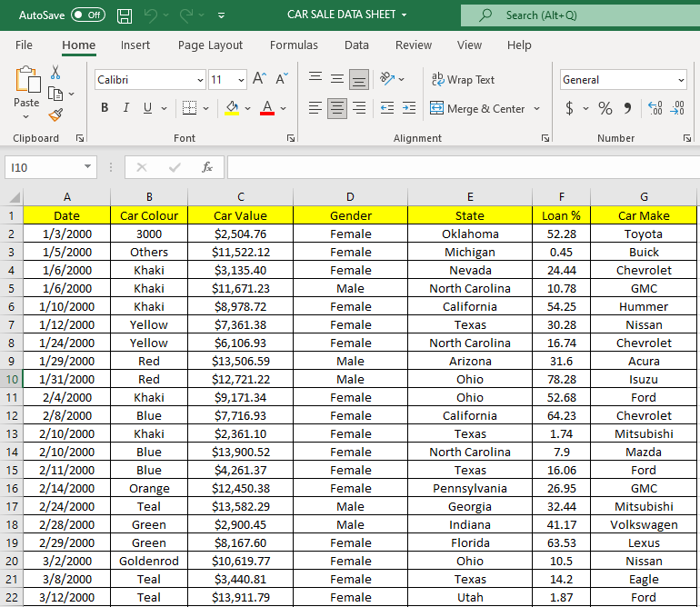Click Borders grid icon

point(189,107)
